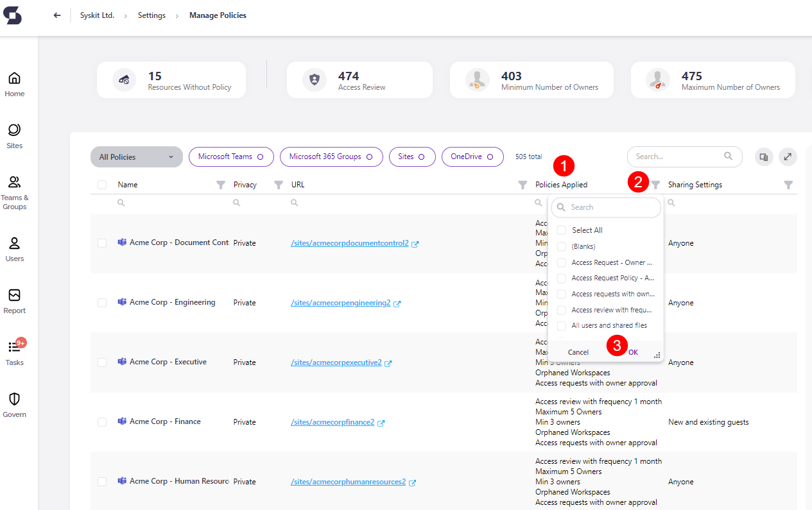Open the Sharing Settings column filter
The image size is (812, 510).
pyautogui.click(x=788, y=184)
